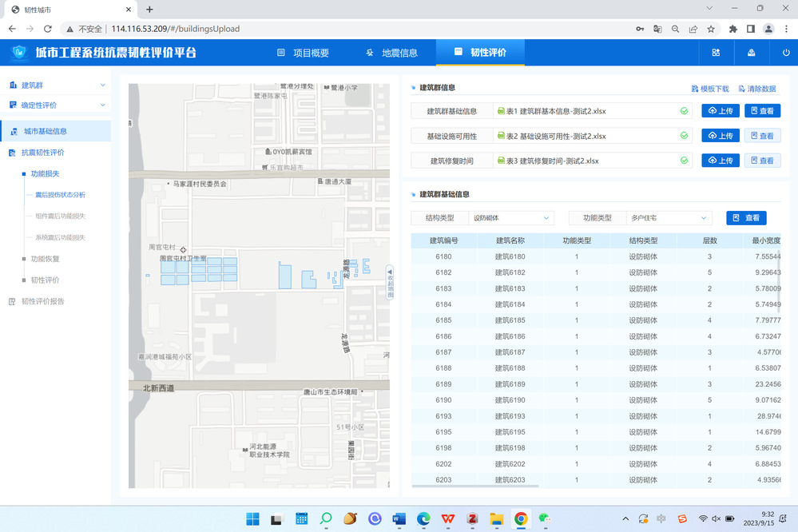The height and width of the screenshot is (532, 798).
Task: Open WPS app in the taskbar
Action: click(x=447, y=518)
